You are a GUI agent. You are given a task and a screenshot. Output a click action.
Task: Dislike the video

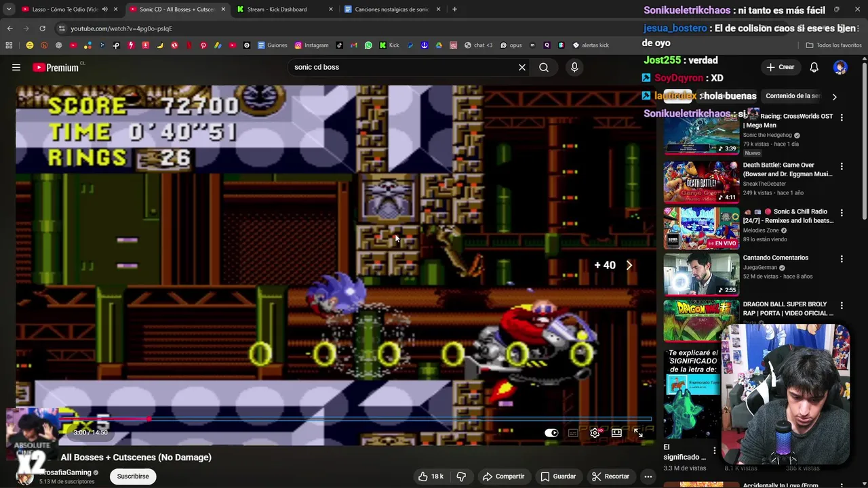461,476
